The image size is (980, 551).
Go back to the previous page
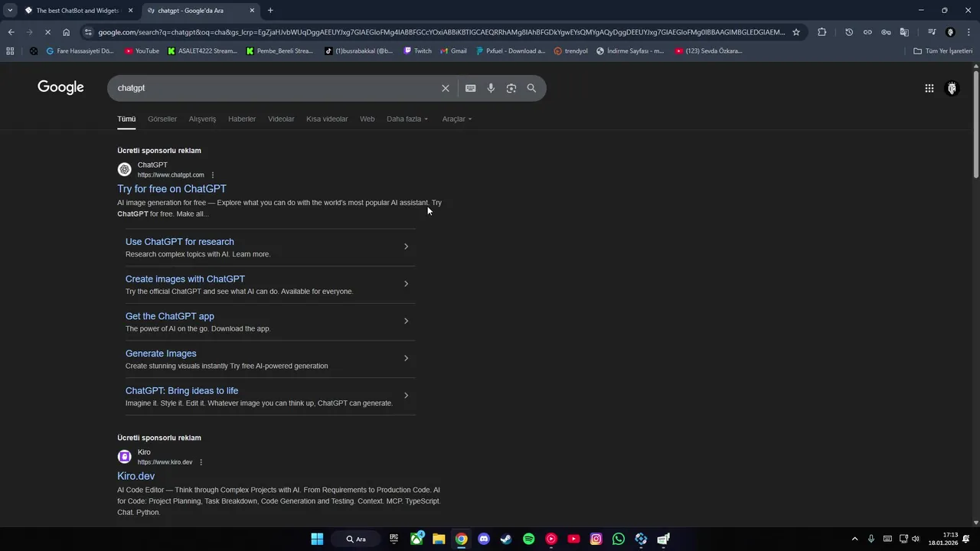11,32
